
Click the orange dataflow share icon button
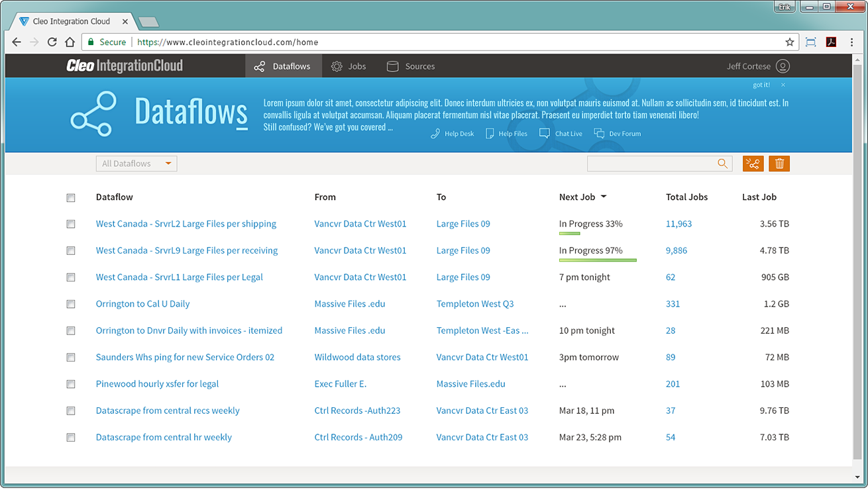click(753, 164)
